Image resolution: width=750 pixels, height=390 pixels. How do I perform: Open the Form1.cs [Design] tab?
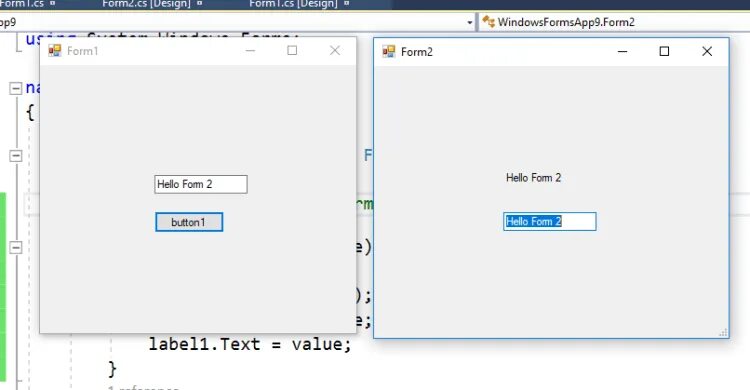pyautogui.click(x=293, y=4)
